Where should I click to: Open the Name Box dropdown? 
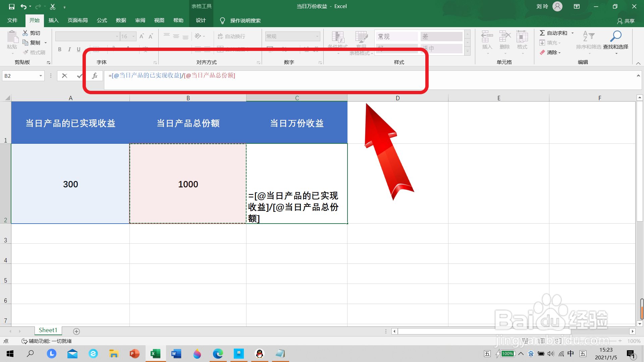[41, 76]
